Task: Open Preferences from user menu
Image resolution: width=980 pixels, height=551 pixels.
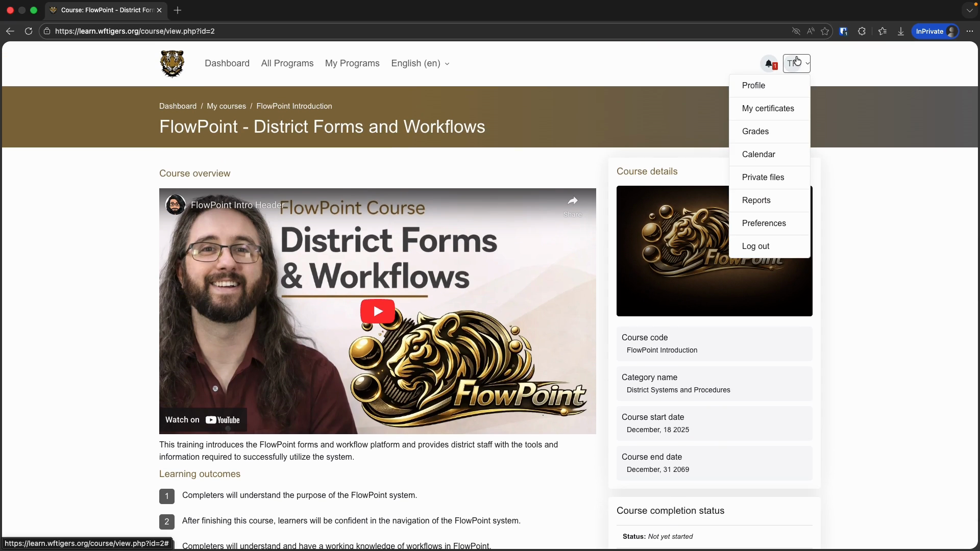Action: pyautogui.click(x=764, y=223)
